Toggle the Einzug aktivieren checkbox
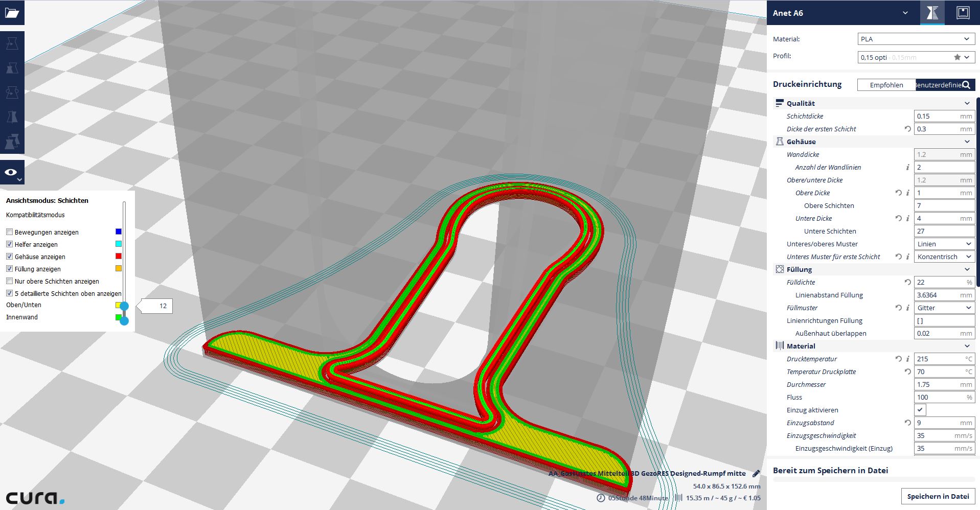Screen dimensions: 980x510 920,410
